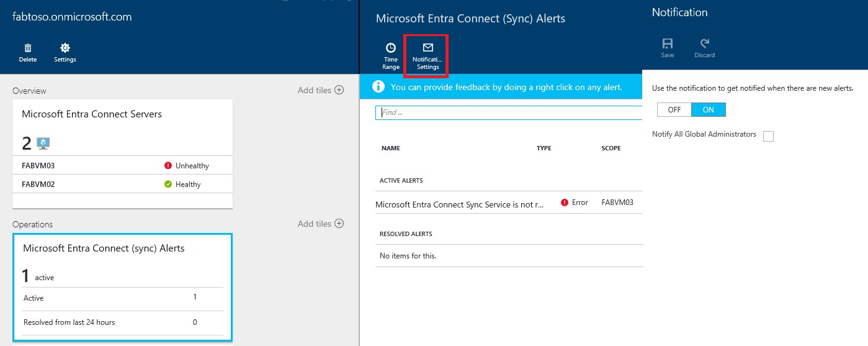Sort by the TYPE column header

[544, 148]
